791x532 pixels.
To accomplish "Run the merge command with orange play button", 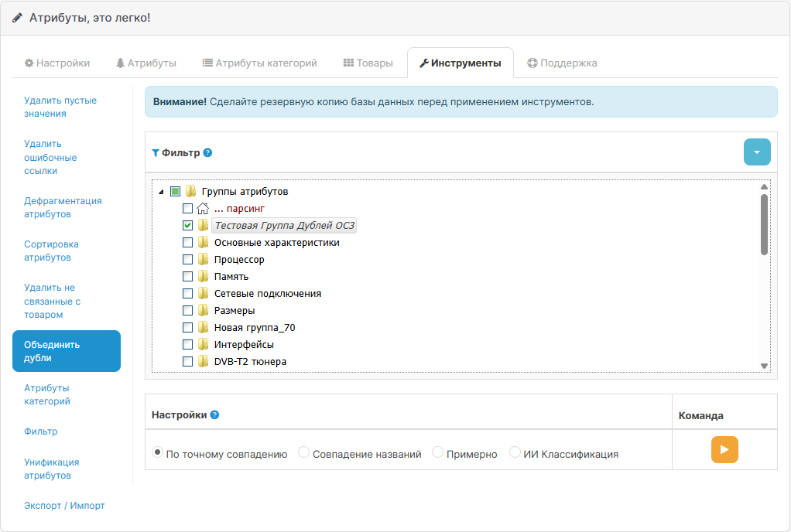I will click(x=724, y=449).
